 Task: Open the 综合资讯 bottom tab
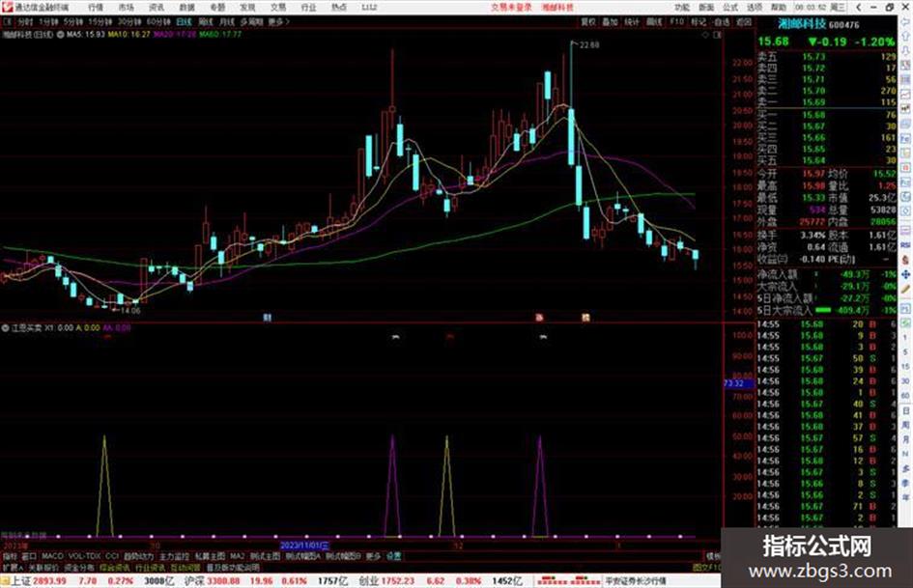(x=114, y=567)
